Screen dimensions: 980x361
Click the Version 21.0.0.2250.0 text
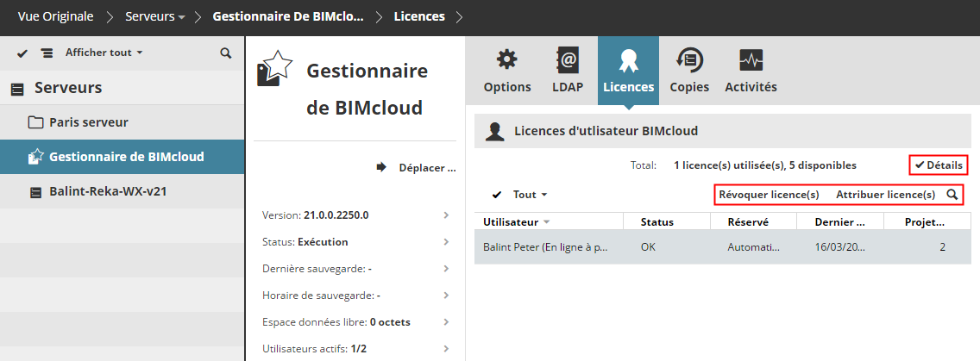tap(316, 215)
